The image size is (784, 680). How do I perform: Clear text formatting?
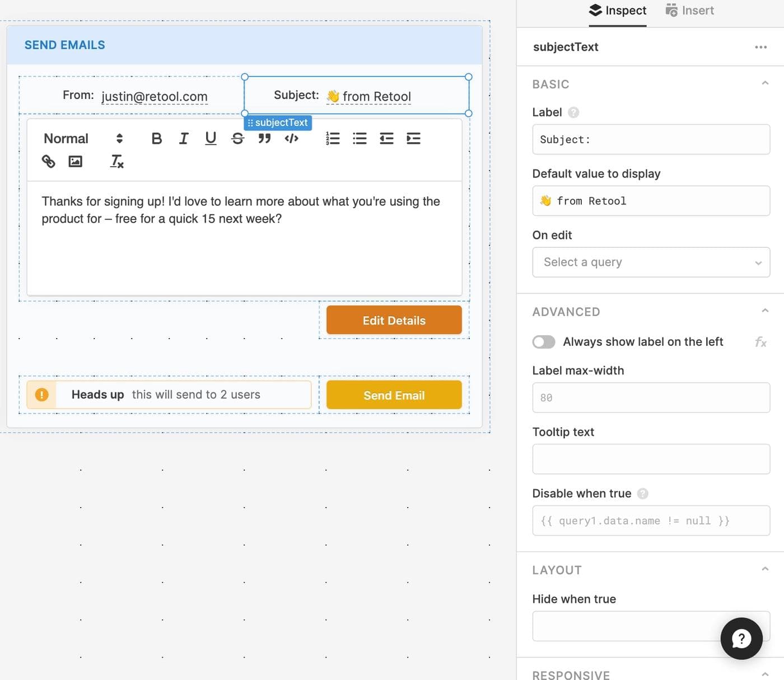point(116,162)
